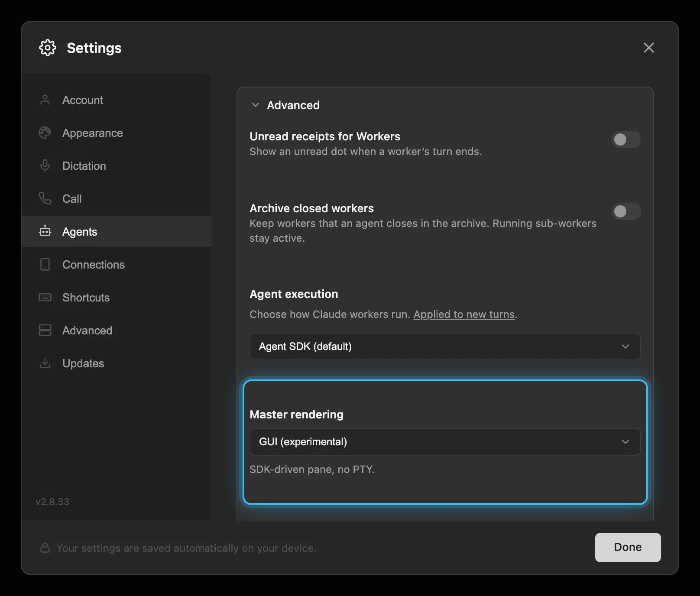Click the Archive closed workers label
Screen dimensions: 700x596
click(311, 208)
